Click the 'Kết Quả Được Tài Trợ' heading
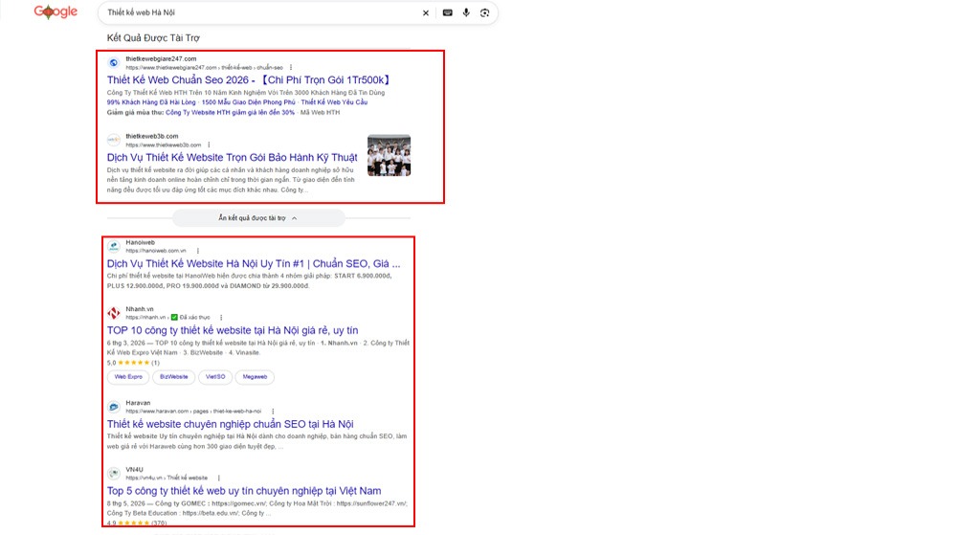This screenshot has height=535, width=980. 153,38
